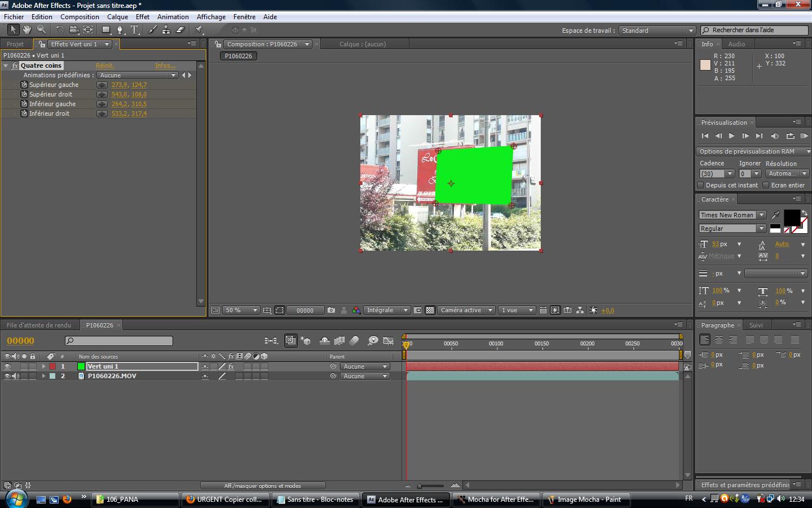Switch to the Audio tab

pos(736,44)
